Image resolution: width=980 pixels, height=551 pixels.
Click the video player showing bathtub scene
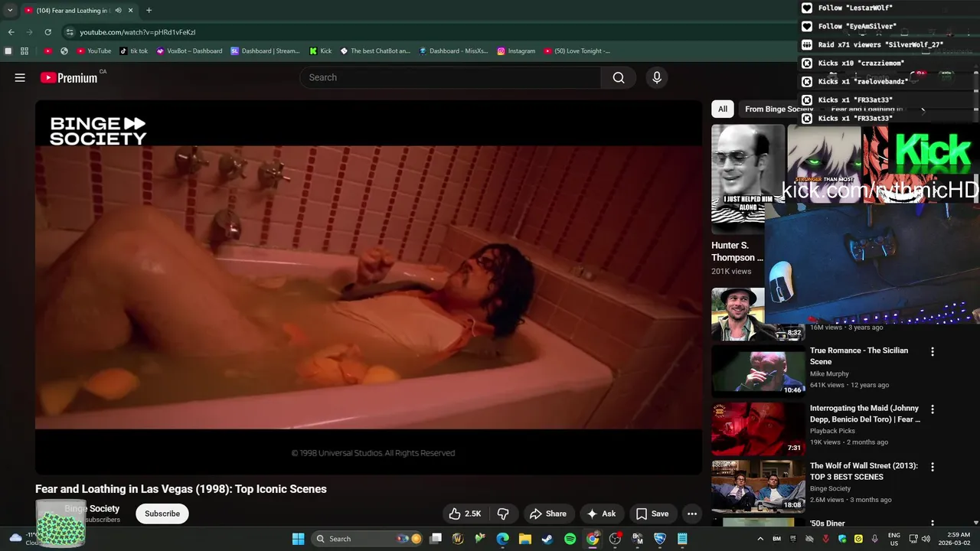click(x=368, y=287)
